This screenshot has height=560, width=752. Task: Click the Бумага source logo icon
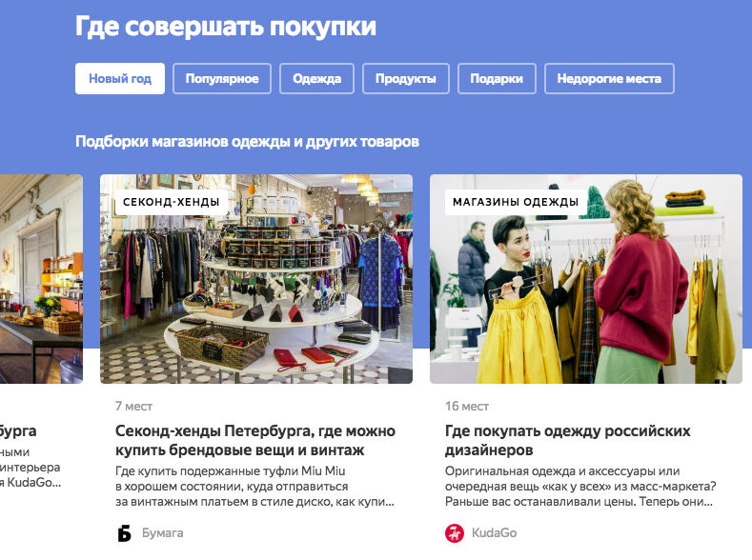[124, 532]
